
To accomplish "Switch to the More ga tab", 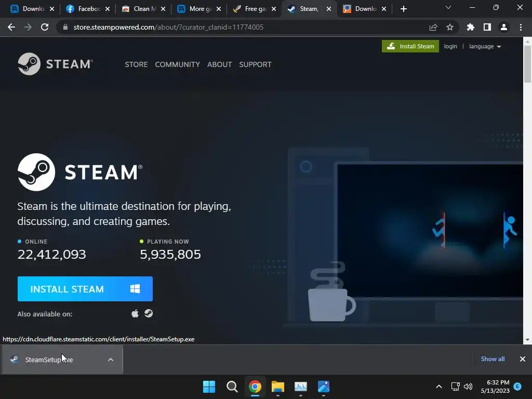I will point(199,9).
